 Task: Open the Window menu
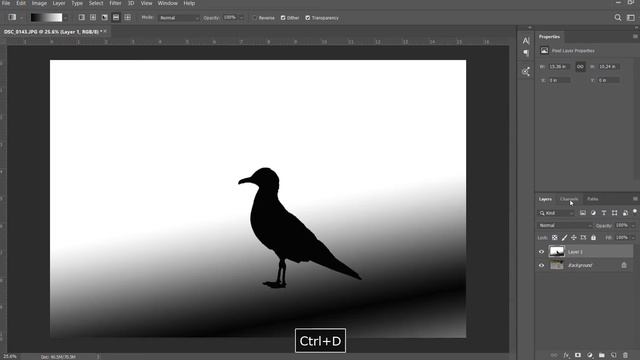[x=167, y=3]
